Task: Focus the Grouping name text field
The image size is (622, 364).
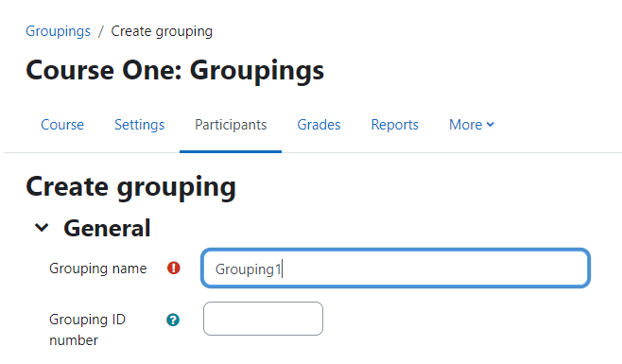Action: tap(395, 269)
